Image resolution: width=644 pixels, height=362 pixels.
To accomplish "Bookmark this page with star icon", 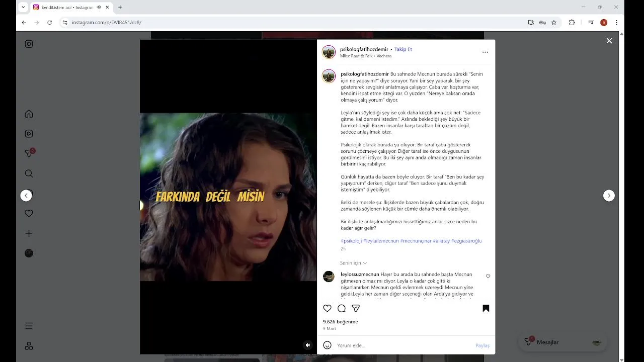I will pyautogui.click(x=554, y=23).
